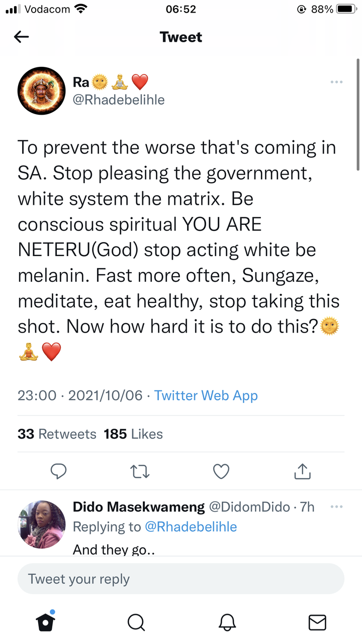Open @Rhadebelihle handle under Ra

pyautogui.click(x=119, y=100)
